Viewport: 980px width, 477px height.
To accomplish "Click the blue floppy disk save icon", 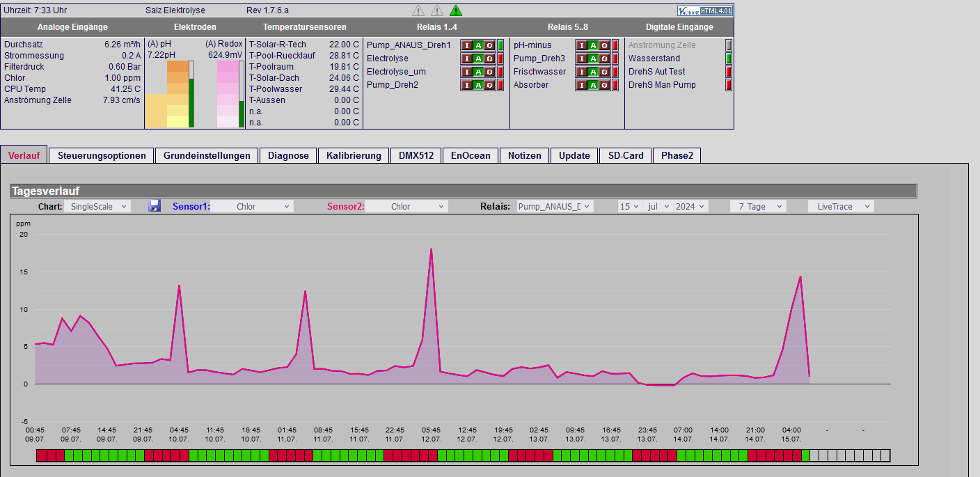I will [155, 205].
